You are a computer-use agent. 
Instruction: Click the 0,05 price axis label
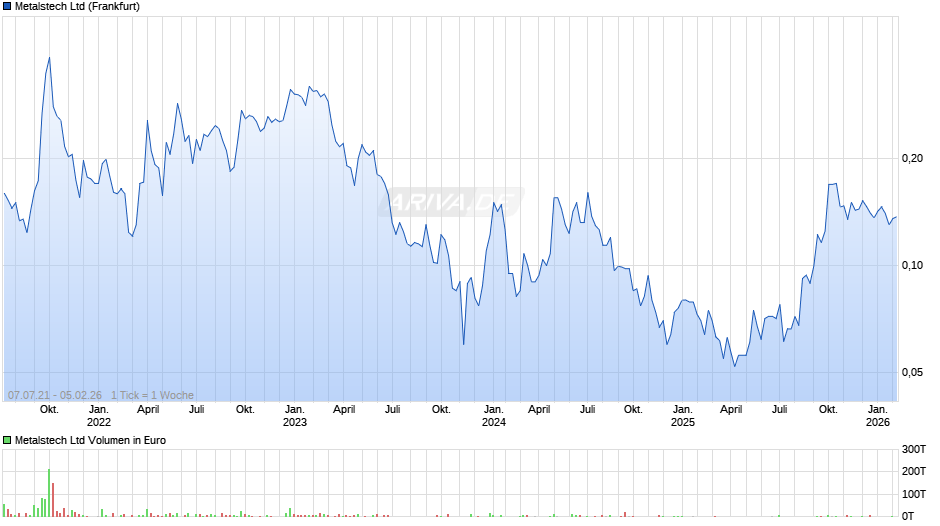coord(912,372)
